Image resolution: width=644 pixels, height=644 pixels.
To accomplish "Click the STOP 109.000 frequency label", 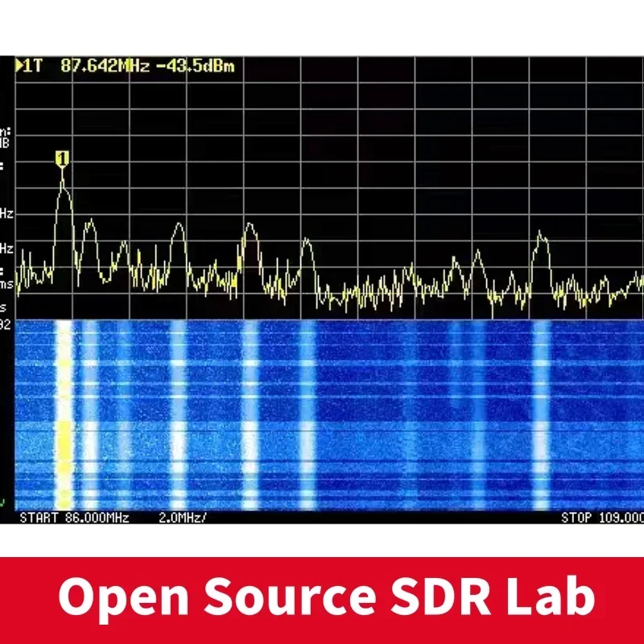I will [x=602, y=518].
